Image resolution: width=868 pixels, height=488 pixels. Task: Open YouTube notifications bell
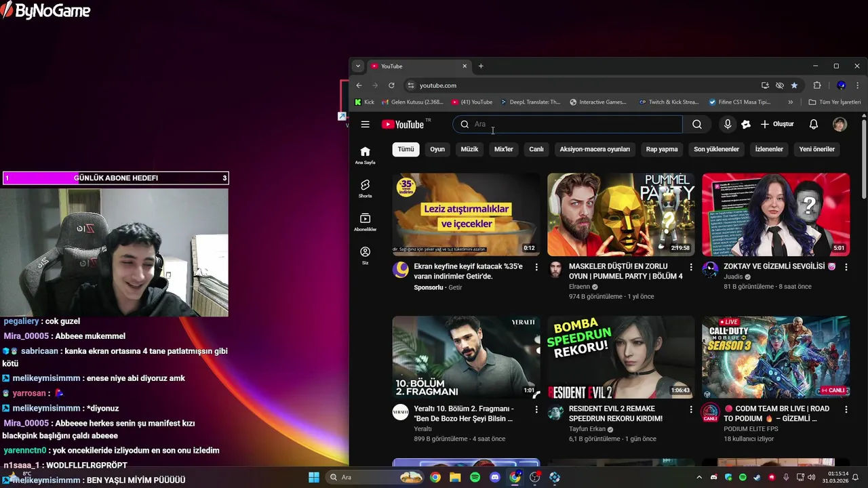click(814, 124)
